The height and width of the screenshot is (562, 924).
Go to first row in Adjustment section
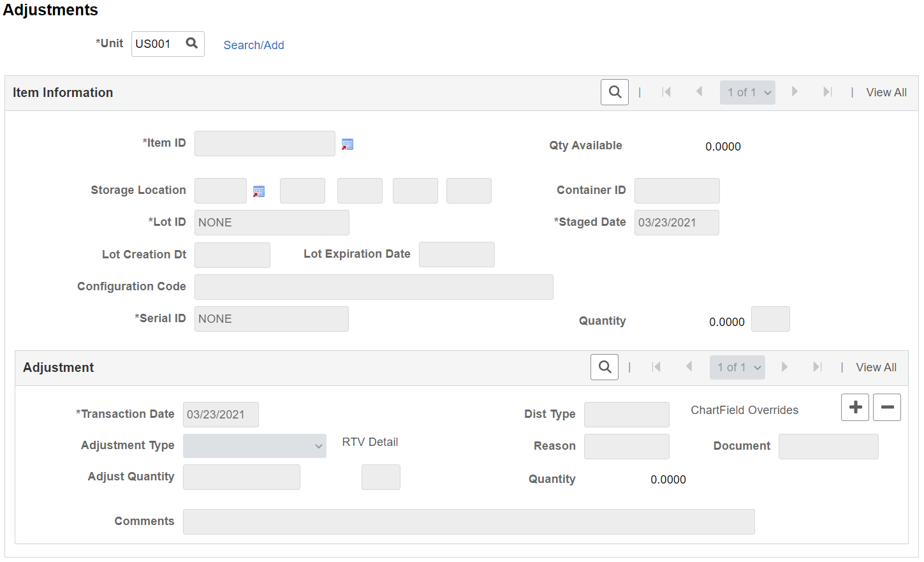pyautogui.click(x=656, y=367)
